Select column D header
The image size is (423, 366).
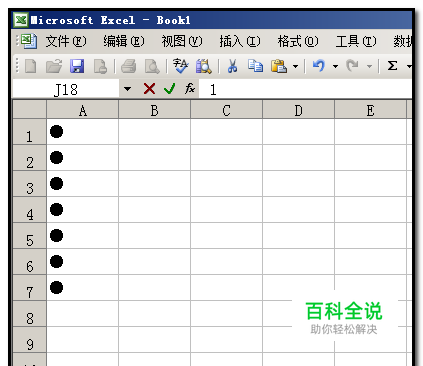tap(298, 110)
